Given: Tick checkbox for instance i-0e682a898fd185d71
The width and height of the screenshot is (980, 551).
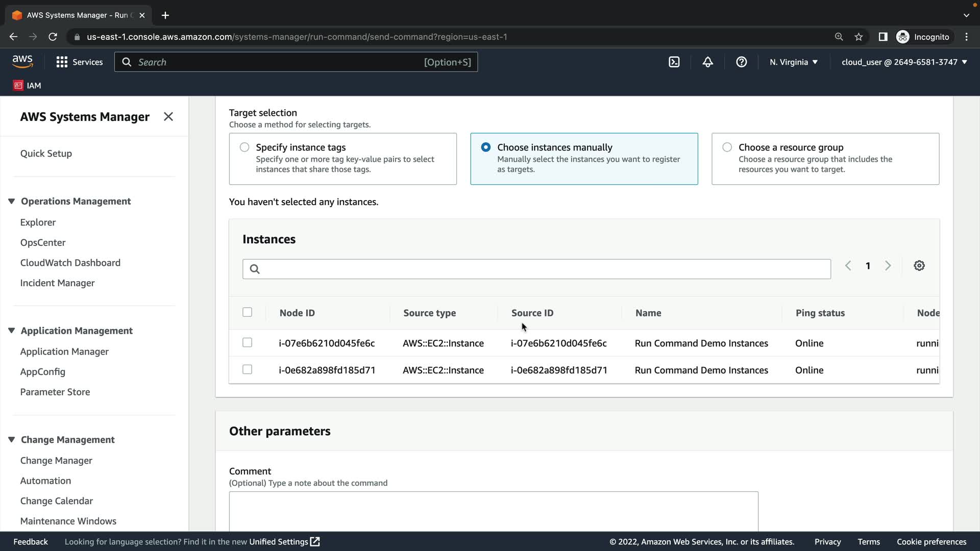Looking at the screenshot, I should coord(247,369).
